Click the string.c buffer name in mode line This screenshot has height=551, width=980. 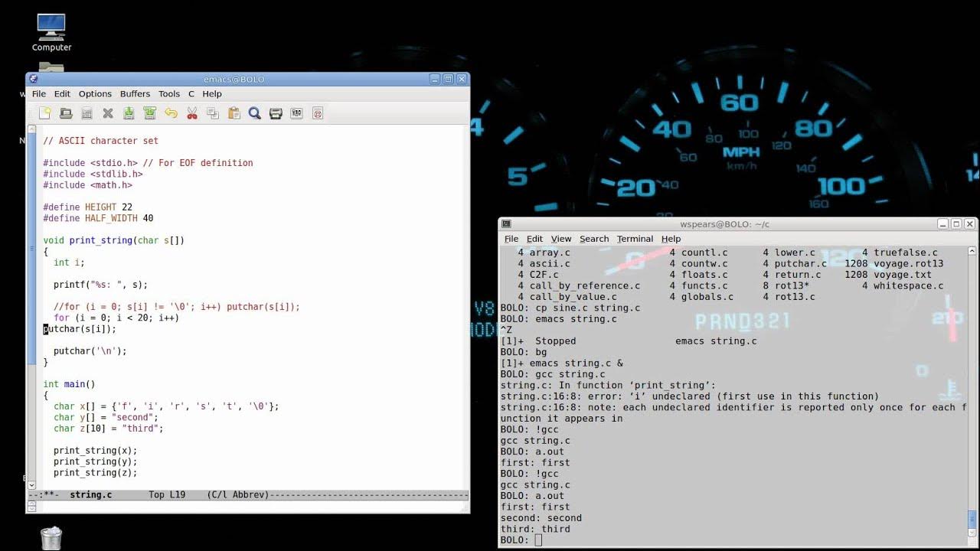[90, 495]
